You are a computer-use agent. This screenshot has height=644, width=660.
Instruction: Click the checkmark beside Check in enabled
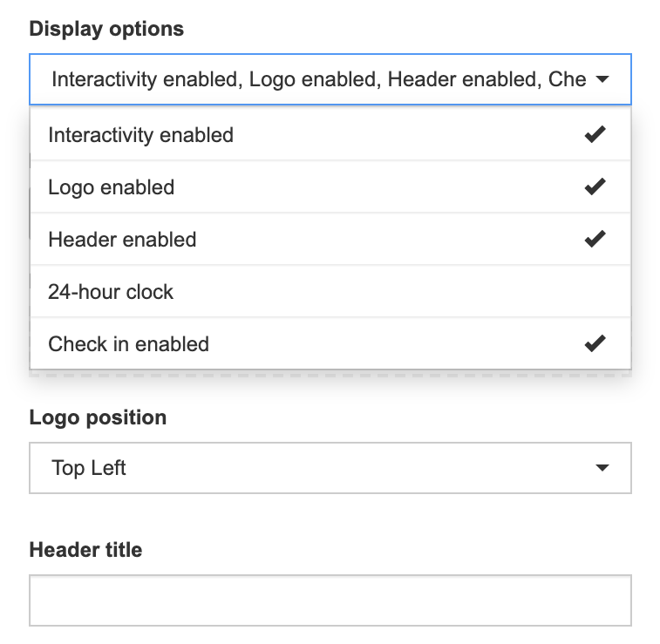point(595,343)
